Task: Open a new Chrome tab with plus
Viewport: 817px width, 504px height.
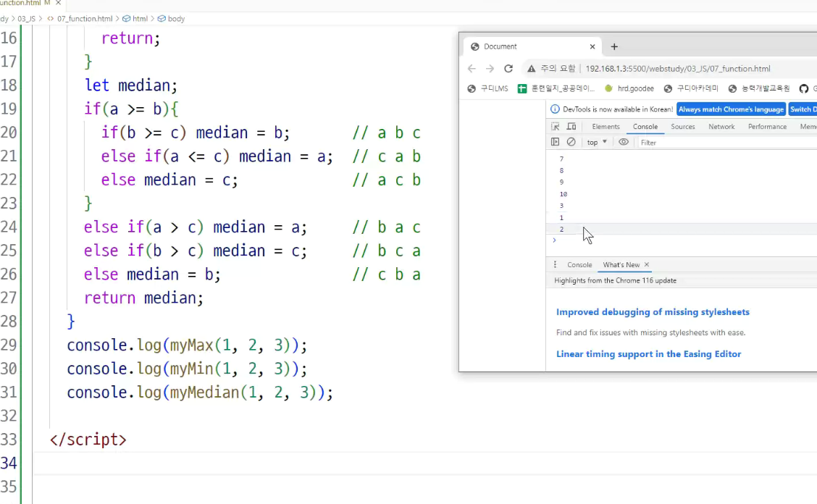Action: (614, 47)
